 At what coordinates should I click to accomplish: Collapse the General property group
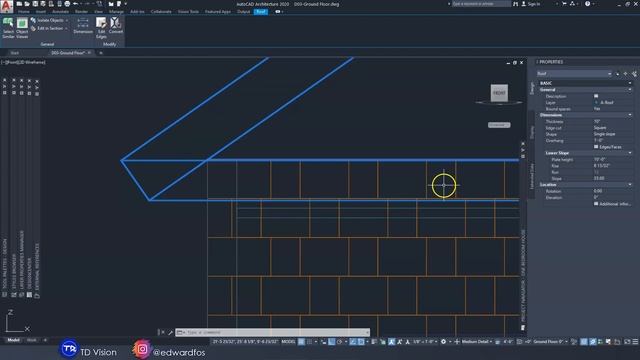[x=630, y=89]
